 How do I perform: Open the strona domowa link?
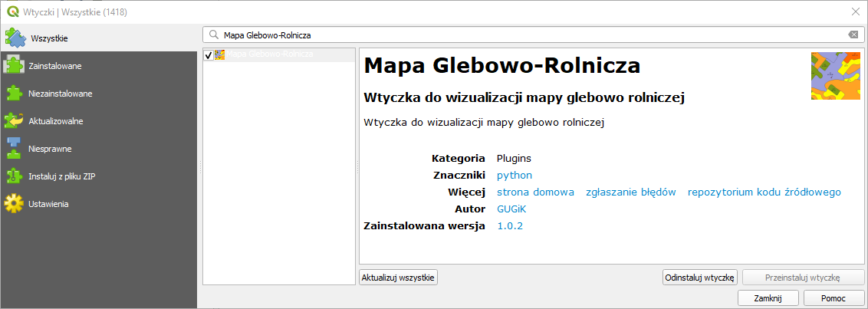(535, 192)
